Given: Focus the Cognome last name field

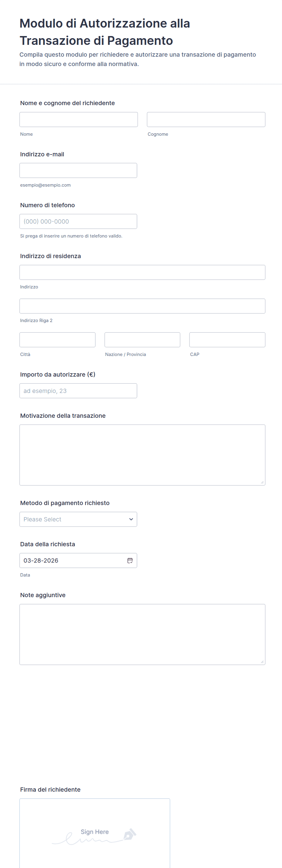Looking at the screenshot, I should pos(206,120).
